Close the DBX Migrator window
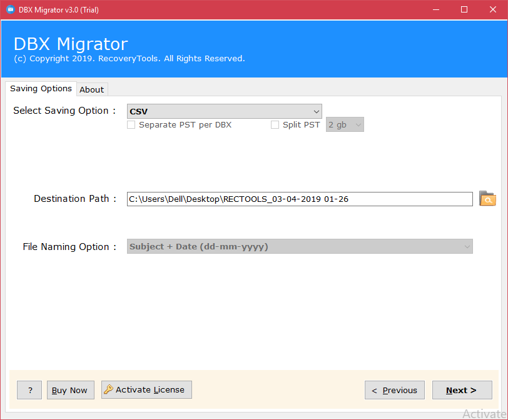This screenshot has height=420, width=508. [x=493, y=10]
